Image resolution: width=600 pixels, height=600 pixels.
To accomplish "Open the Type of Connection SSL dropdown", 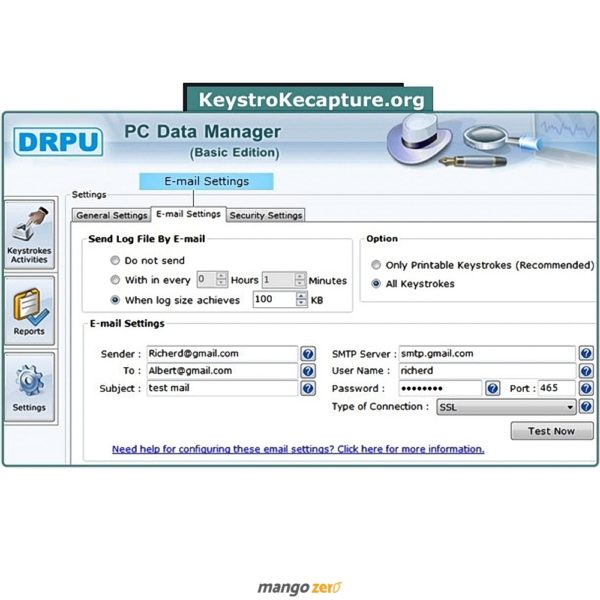I will [x=506, y=407].
